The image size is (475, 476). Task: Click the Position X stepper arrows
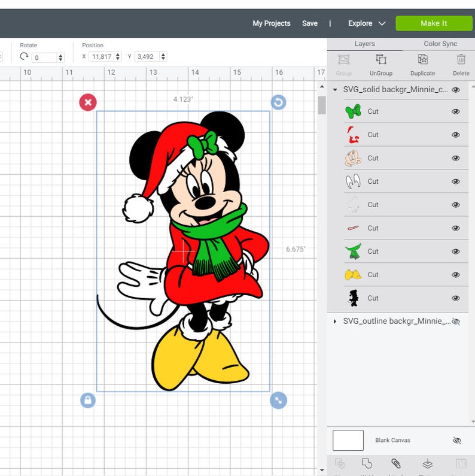coord(118,56)
